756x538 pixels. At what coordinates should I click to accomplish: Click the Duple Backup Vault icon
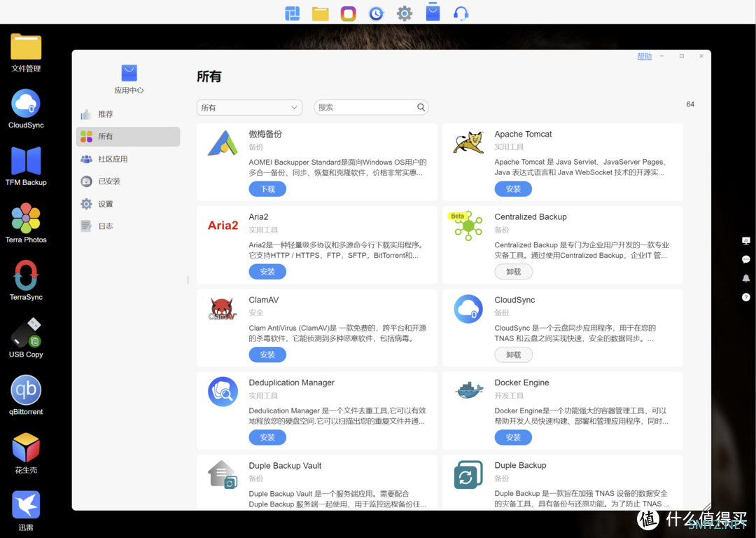pos(223,474)
